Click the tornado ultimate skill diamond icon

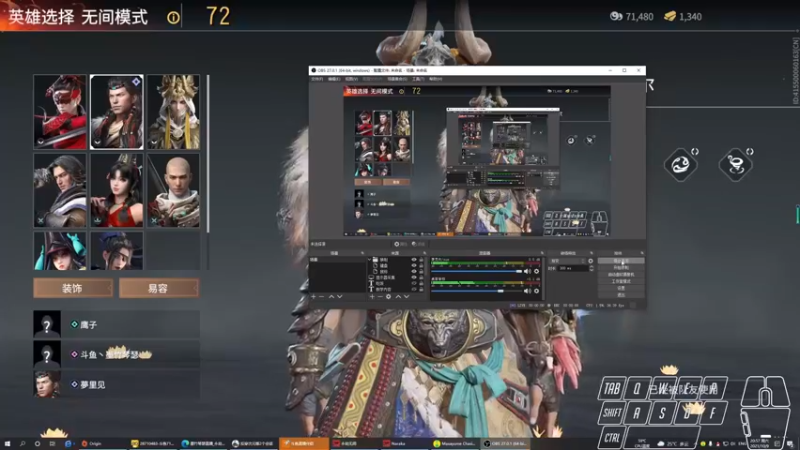(736, 164)
